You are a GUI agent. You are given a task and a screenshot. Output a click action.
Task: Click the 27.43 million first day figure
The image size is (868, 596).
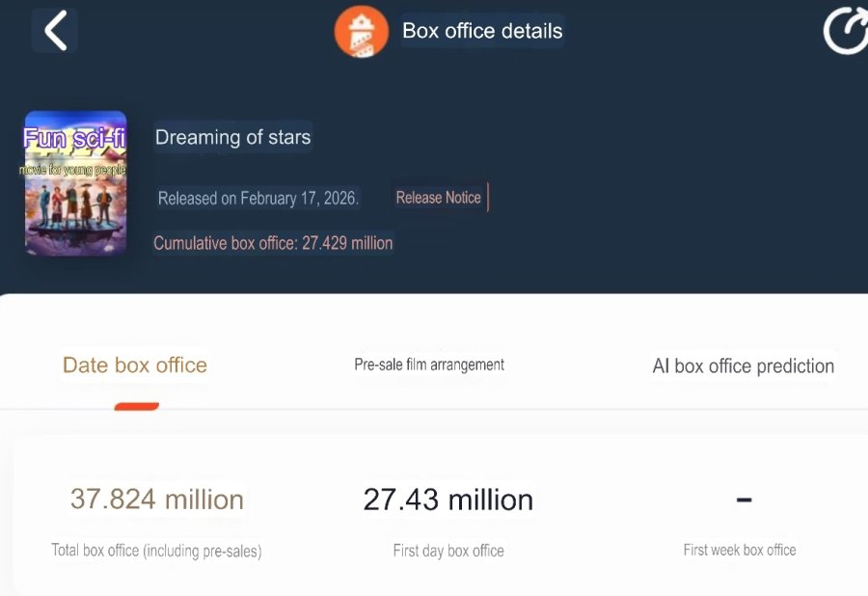pos(448,500)
